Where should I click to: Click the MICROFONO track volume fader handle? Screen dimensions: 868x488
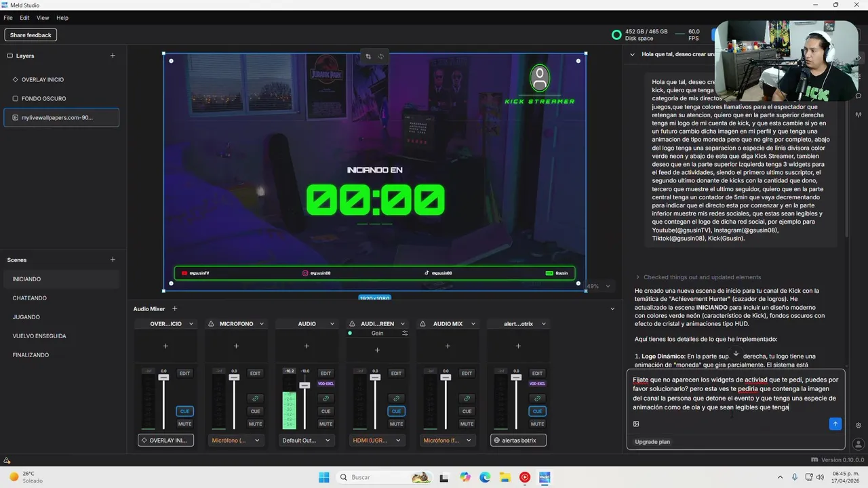coord(234,378)
